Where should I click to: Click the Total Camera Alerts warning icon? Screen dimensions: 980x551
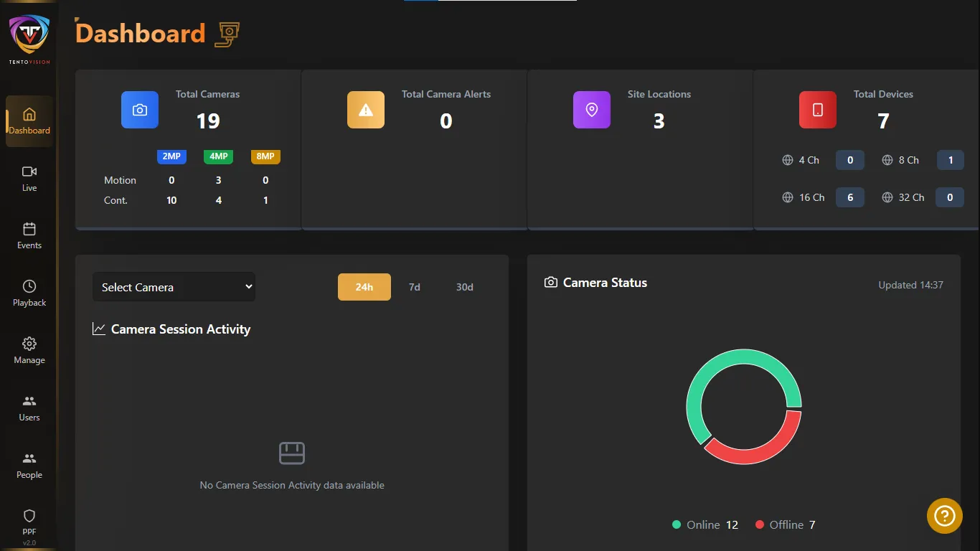366,110
